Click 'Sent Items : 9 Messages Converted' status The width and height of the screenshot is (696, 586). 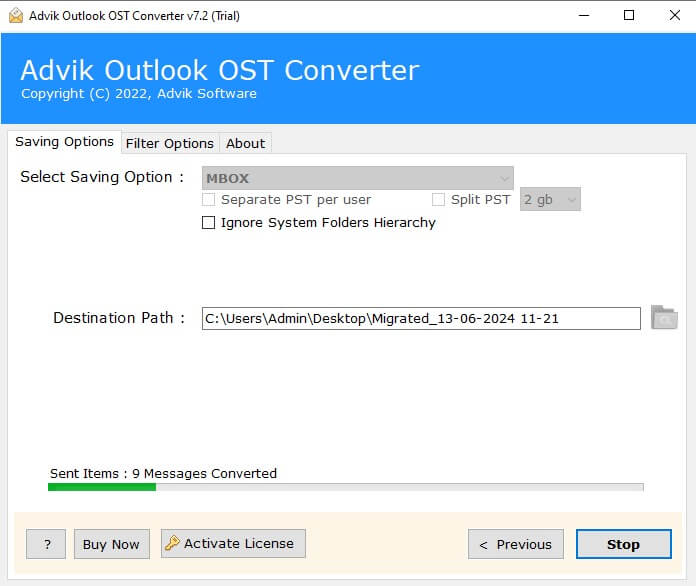pyautogui.click(x=163, y=473)
